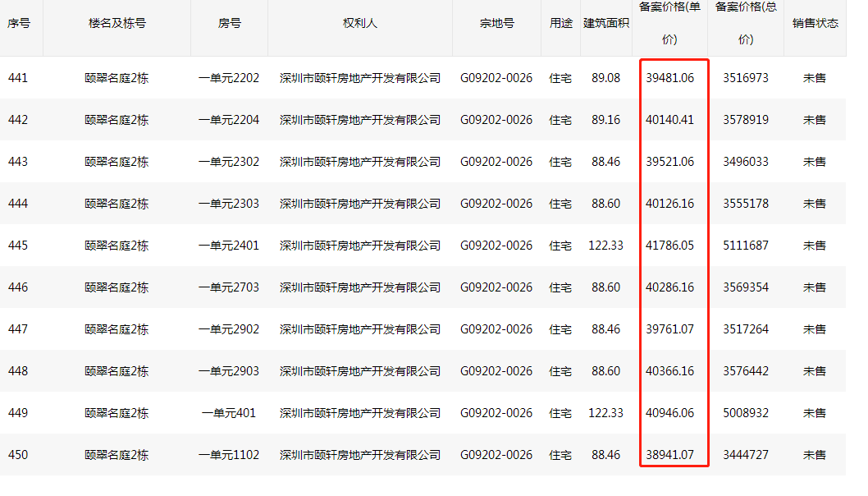The width and height of the screenshot is (868, 496).
Task: Click 颐翠名庭2栋 in row 446
Action: tap(116, 287)
